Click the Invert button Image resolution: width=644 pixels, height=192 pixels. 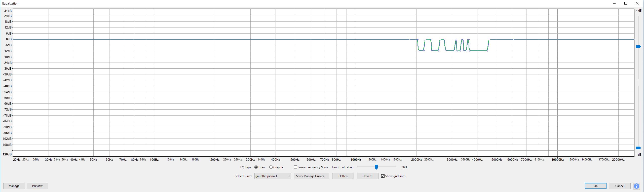367,176
